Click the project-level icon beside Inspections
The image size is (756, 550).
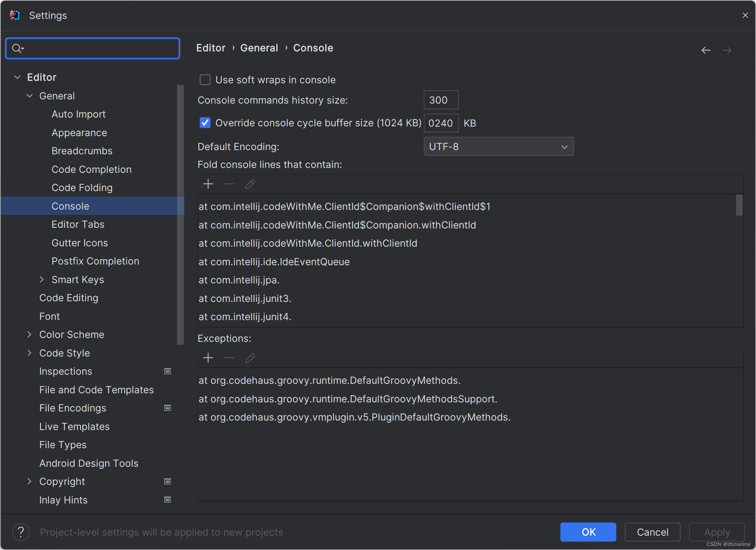pyautogui.click(x=168, y=371)
